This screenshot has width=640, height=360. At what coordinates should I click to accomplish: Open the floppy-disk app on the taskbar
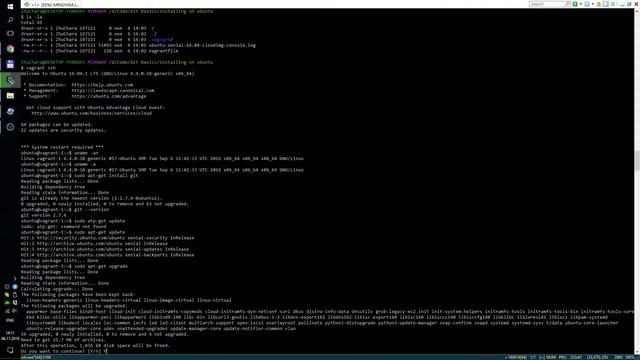[x=10, y=64]
